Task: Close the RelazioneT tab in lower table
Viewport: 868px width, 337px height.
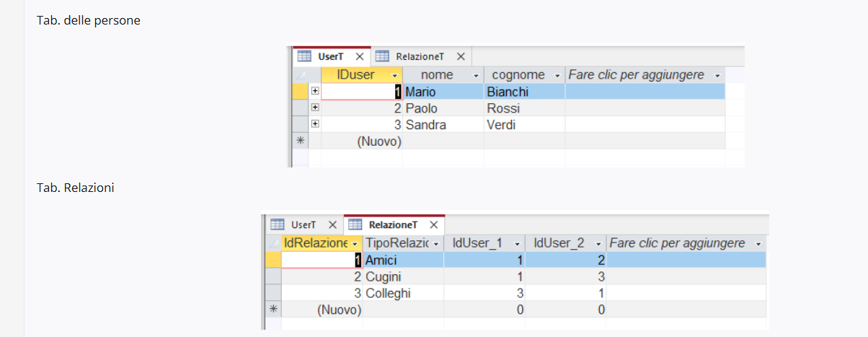Action: [433, 225]
